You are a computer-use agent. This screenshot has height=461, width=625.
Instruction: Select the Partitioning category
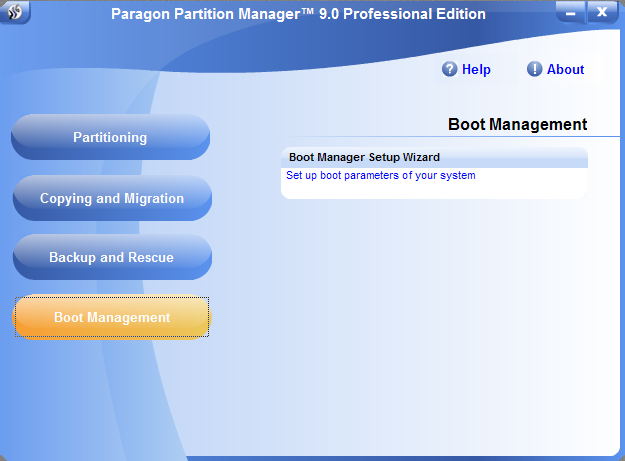coord(110,138)
